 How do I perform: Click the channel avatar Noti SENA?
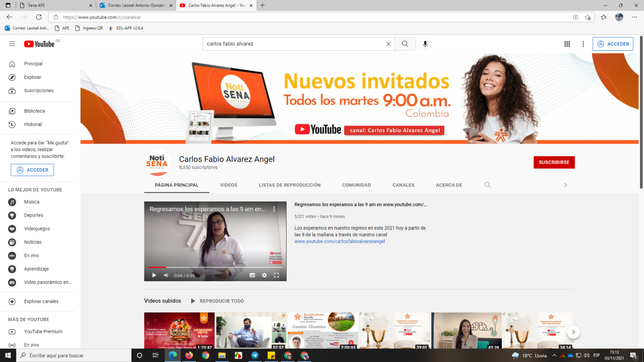pyautogui.click(x=157, y=163)
